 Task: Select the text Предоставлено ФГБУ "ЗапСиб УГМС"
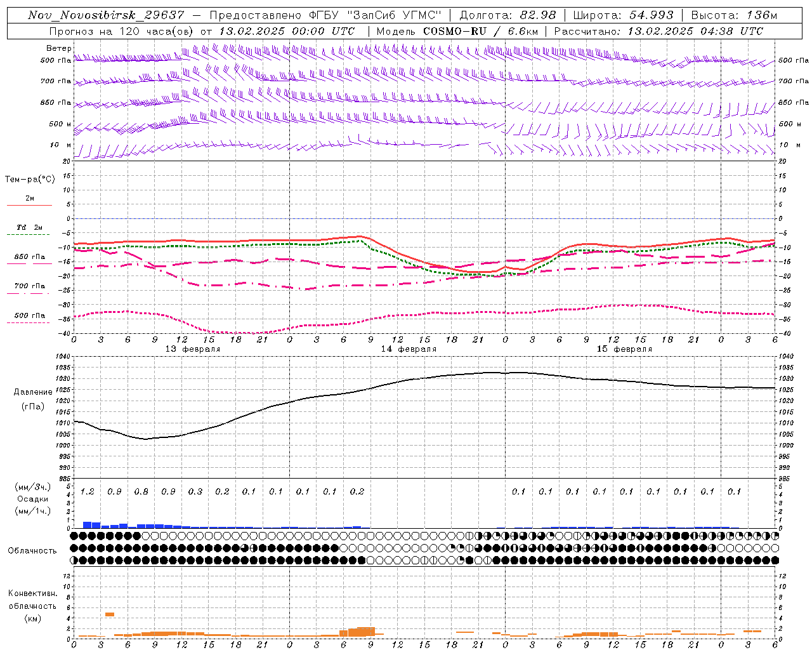[325, 15]
